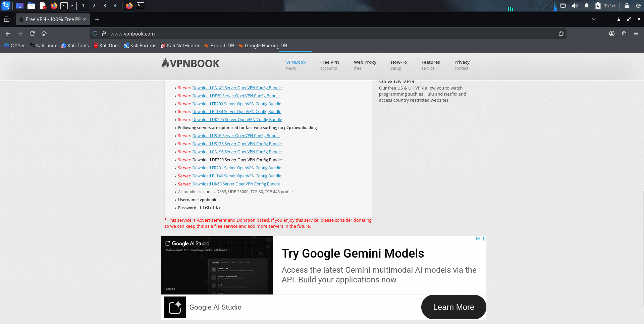The image size is (644, 324).
Task: Launch Firefox from the panel launcher
Action: pos(54,6)
